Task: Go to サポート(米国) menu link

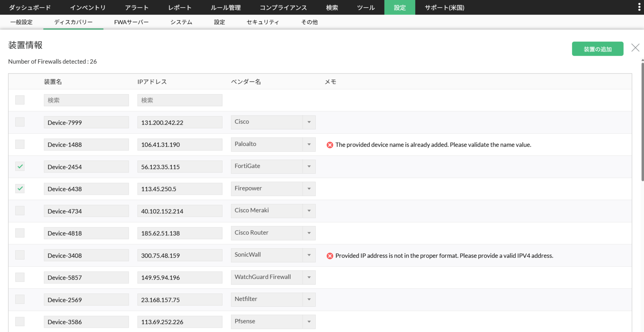Action: pyautogui.click(x=444, y=7)
